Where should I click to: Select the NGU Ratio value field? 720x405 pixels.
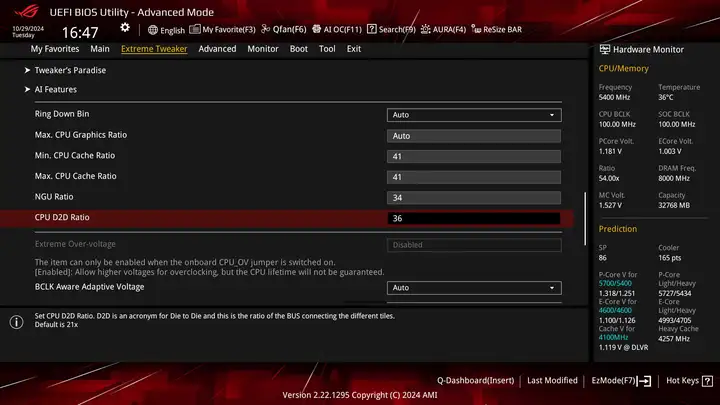474,197
